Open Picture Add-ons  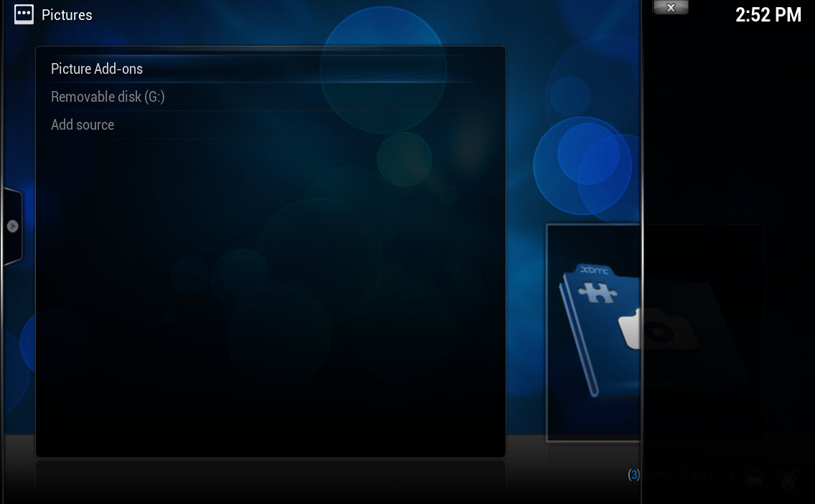97,69
